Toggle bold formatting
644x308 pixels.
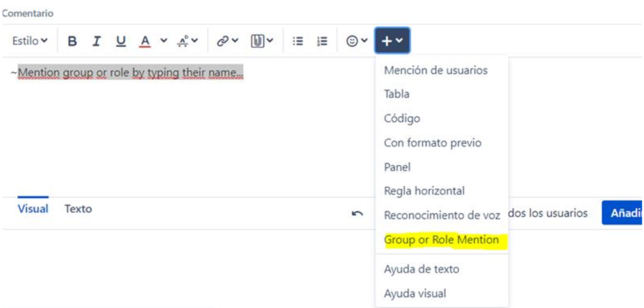(x=72, y=41)
